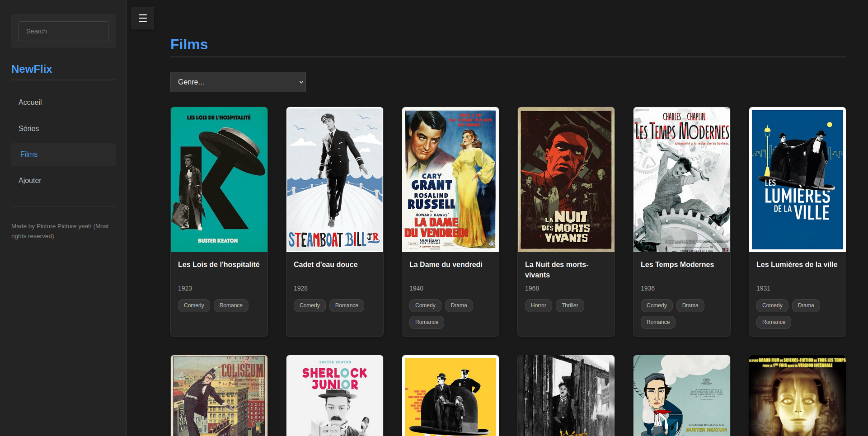Open the Ajouter page
868x436 pixels.
30,180
